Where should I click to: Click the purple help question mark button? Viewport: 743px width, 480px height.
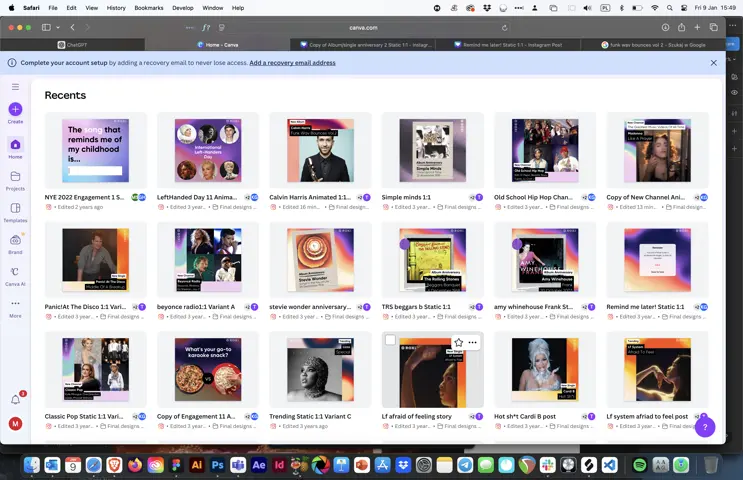tap(704, 427)
